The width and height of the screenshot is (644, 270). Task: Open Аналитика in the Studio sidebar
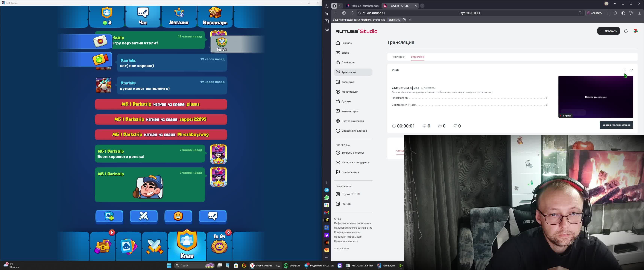[x=348, y=82]
